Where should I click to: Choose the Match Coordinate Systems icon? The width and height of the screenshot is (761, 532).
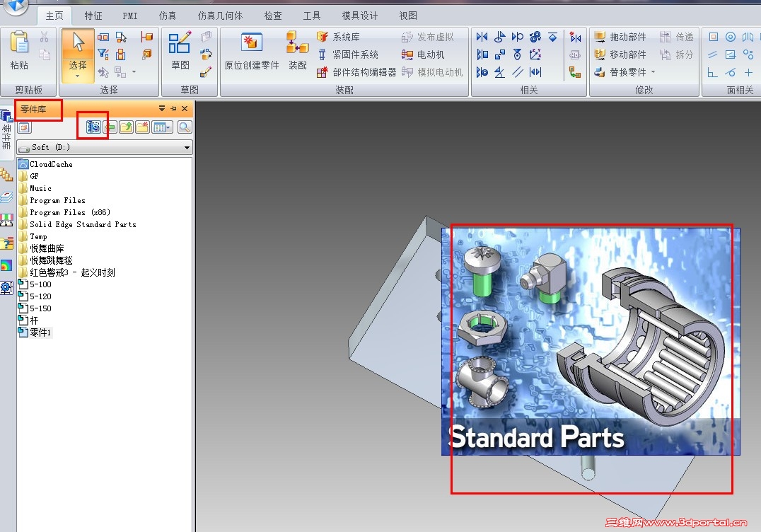tap(535, 54)
